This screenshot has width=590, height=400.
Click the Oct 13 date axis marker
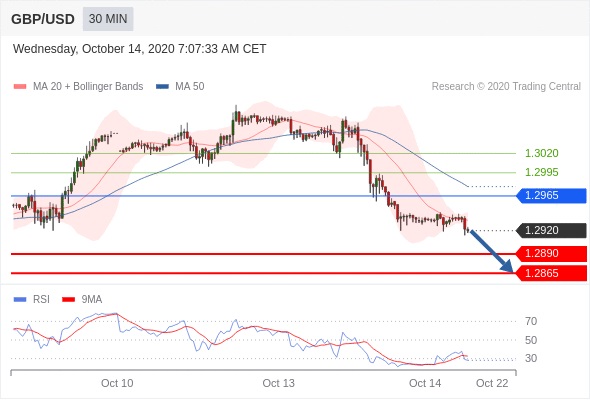pos(278,383)
